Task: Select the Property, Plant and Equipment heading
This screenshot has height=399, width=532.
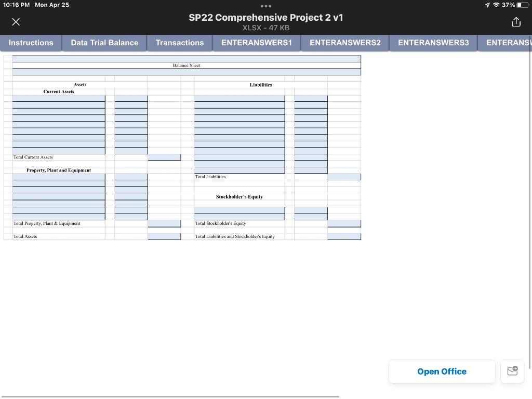Action: pos(59,170)
